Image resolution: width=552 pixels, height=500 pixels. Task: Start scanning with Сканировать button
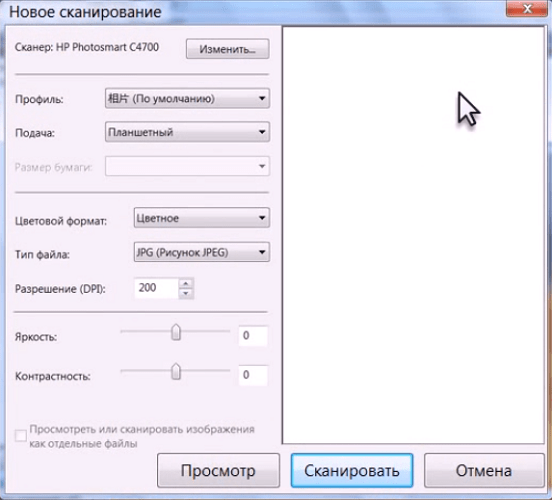click(x=352, y=470)
